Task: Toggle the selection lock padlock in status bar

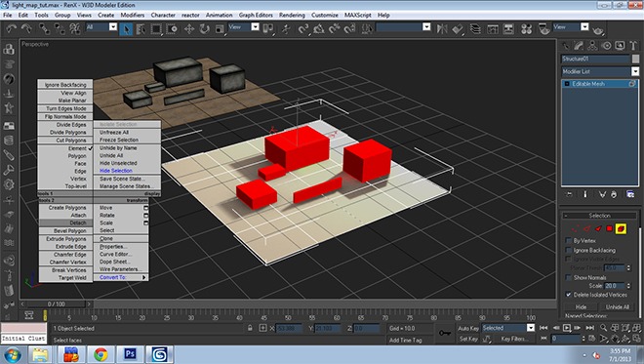Action: [x=250, y=328]
